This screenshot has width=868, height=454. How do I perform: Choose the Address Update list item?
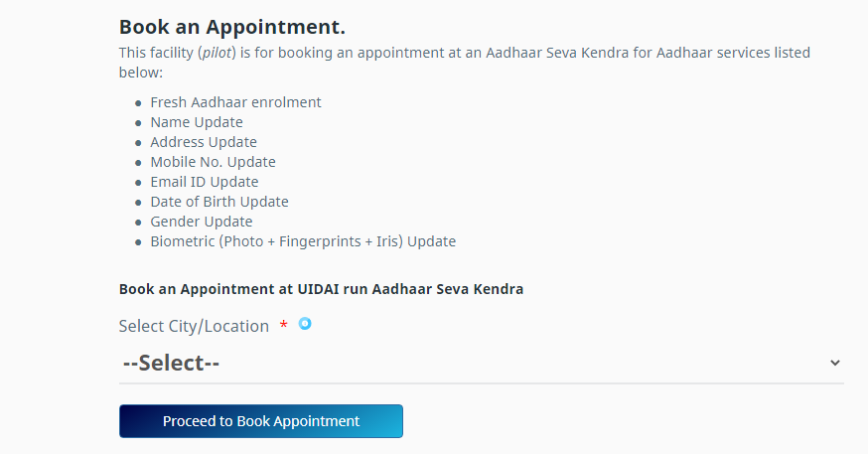(204, 142)
